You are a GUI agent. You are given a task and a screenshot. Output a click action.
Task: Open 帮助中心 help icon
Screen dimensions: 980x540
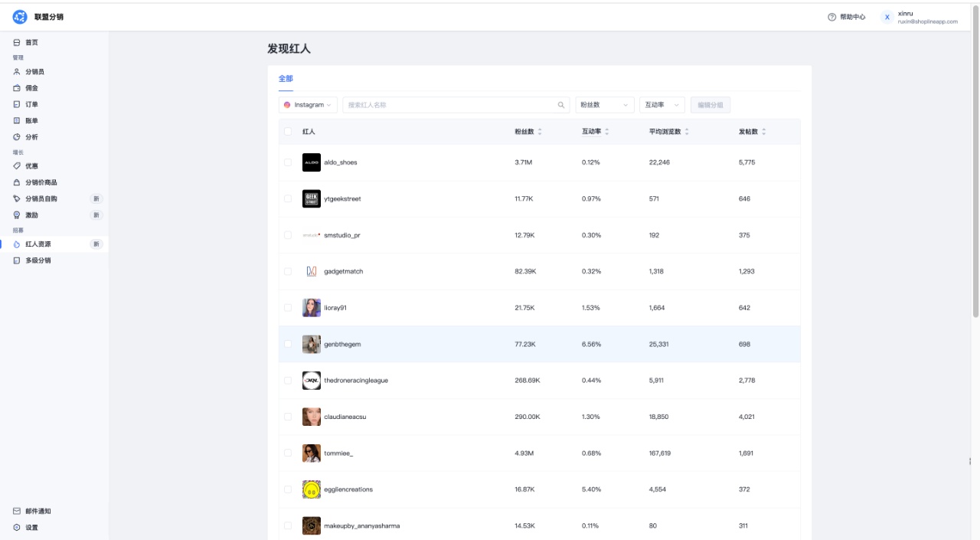click(832, 17)
